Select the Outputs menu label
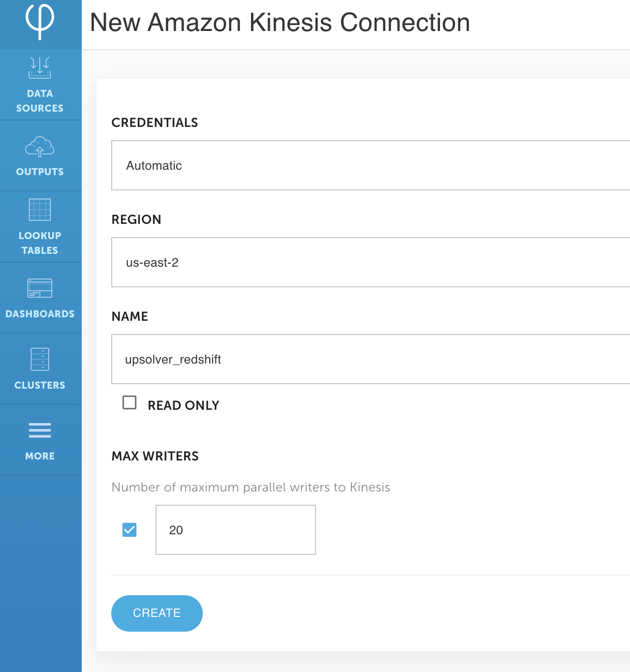This screenshot has height=672, width=630. click(x=40, y=172)
